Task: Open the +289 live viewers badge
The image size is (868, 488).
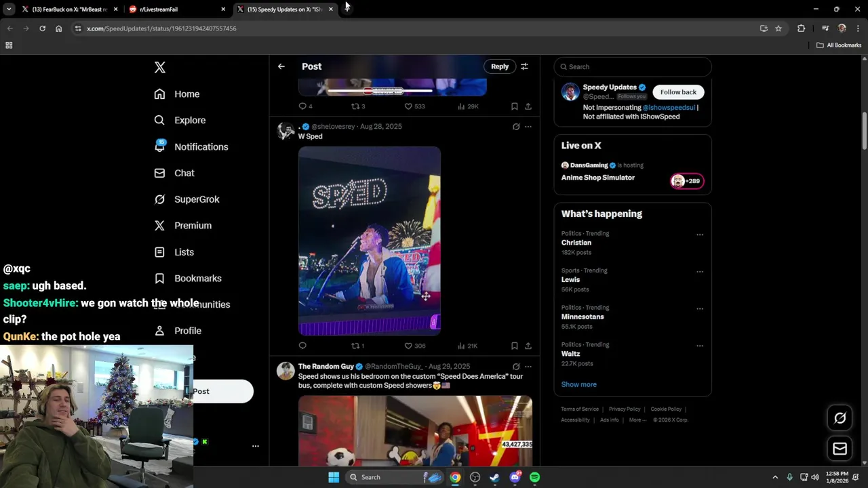Action: tap(687, 181)
